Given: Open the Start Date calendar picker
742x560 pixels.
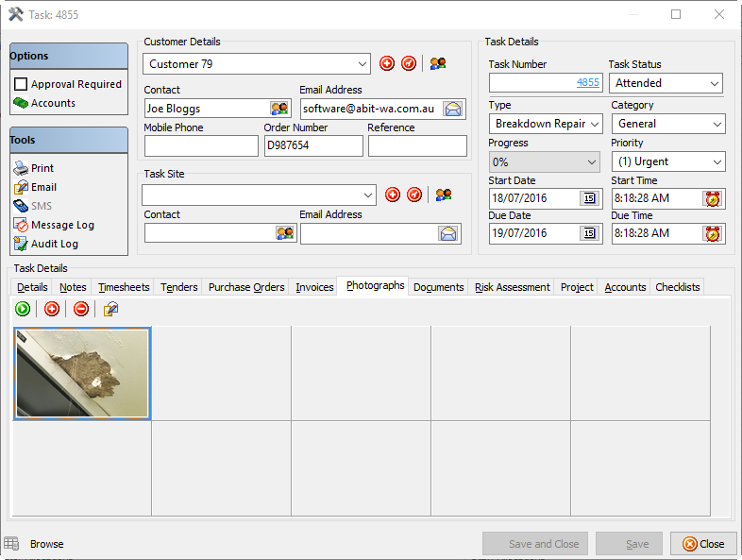Looking at the screenshot, I should click(x=589, y=198).
